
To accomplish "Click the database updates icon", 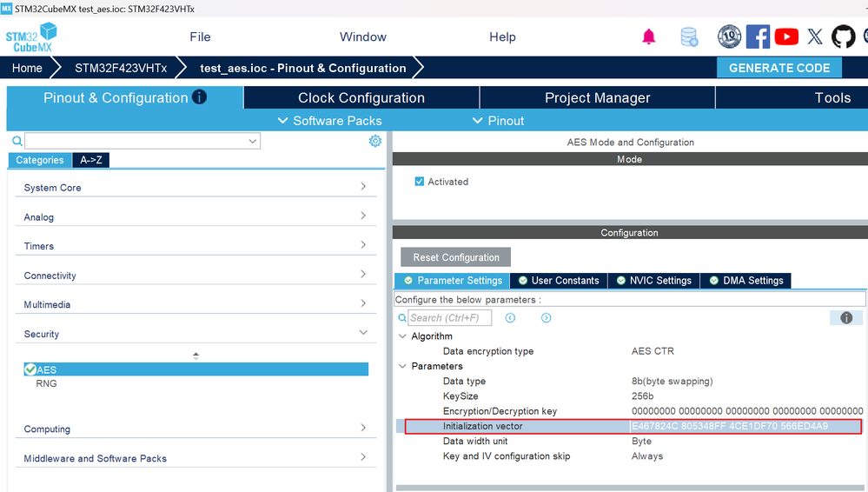I will 689,37.
